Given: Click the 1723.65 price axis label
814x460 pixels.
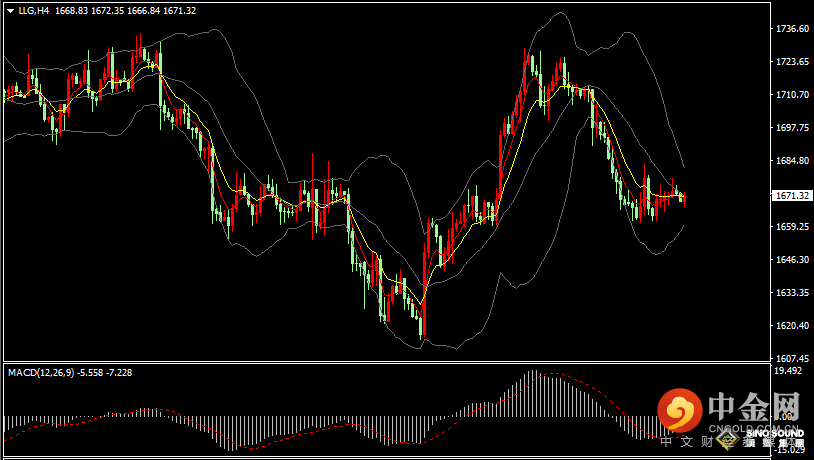Looking at the screenshot, I should pyautogui.click(x=792, y=62).
